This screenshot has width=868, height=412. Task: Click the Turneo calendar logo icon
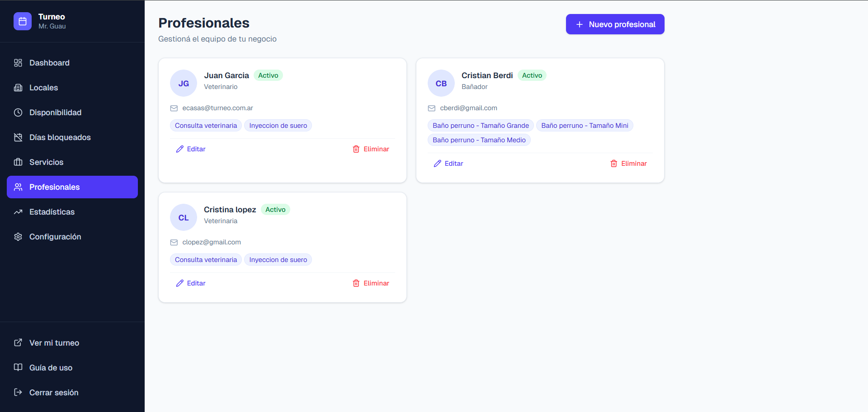click(23, 21)
